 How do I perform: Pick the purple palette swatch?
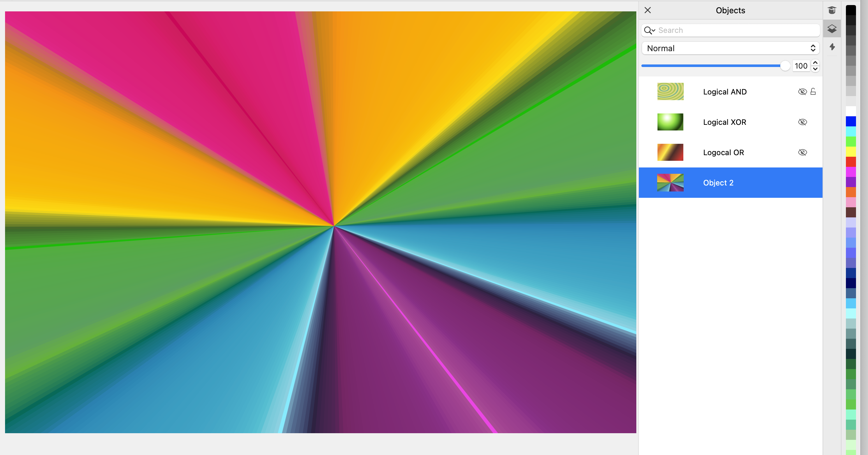tap(850, 182)
